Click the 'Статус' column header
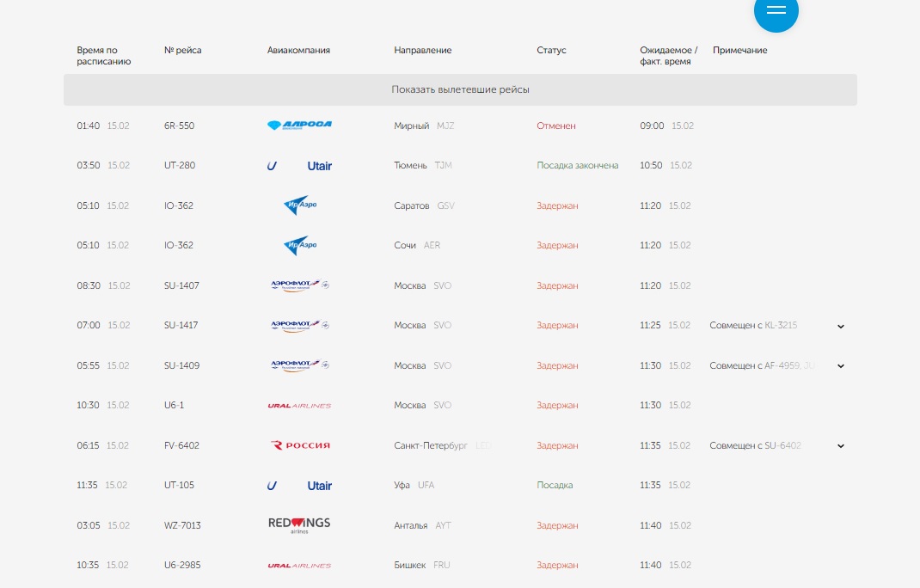The width and height of the screenshot is (920, 588). [551, 51]
